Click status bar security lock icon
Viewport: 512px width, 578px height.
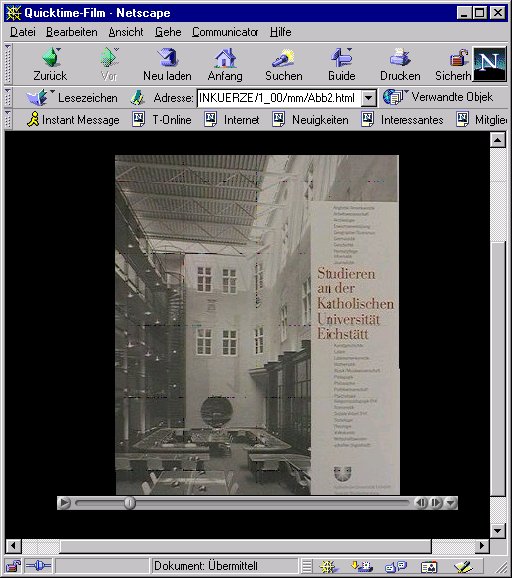[x=14, y=565]
